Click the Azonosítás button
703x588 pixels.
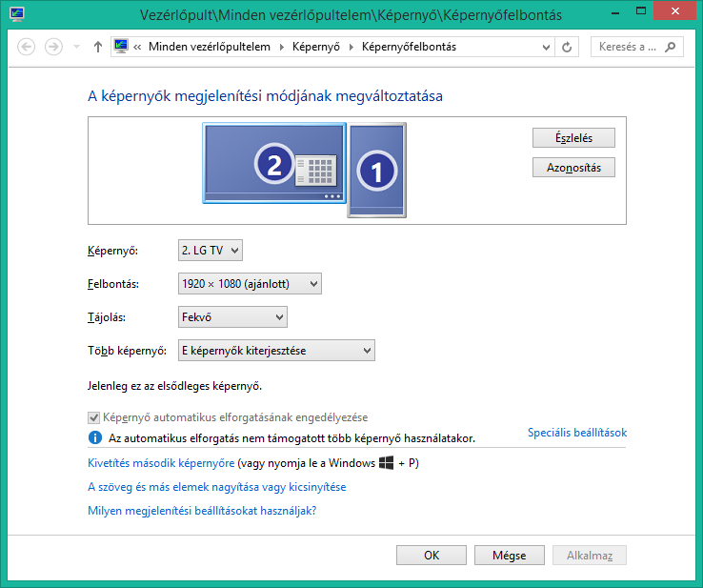(x=573, y=168)
